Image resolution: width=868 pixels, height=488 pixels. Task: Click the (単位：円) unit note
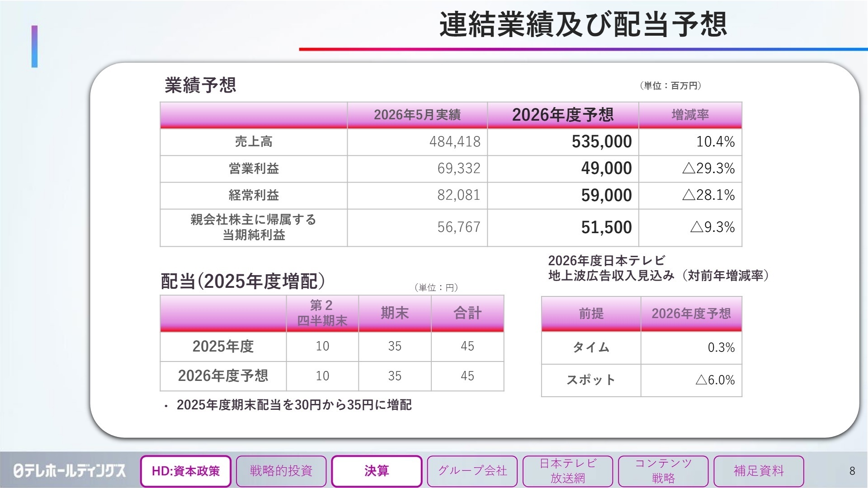coord(436,288)
